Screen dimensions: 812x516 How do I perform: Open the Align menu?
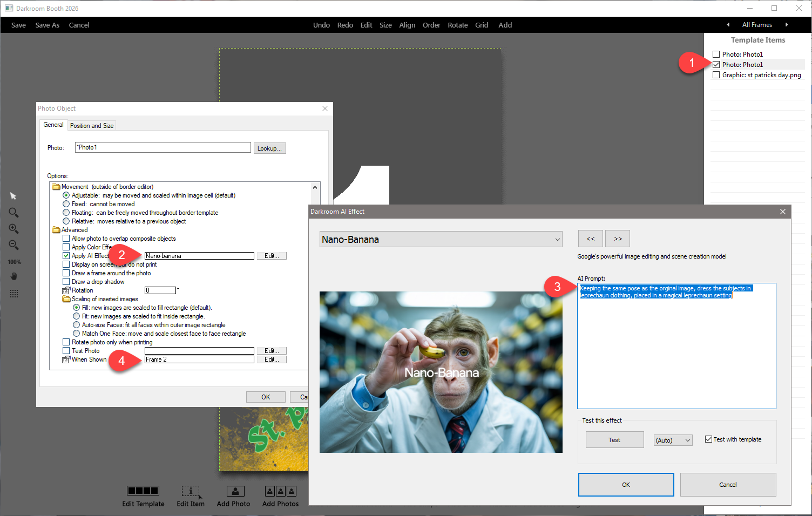click(x=407, y=25)
